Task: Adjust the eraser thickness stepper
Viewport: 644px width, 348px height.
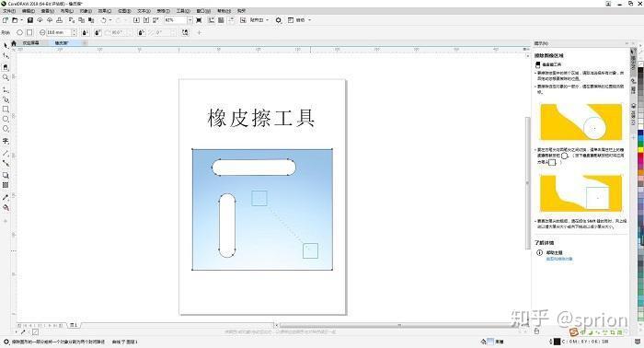Action: pyautogui.click(x=74, y=32)
